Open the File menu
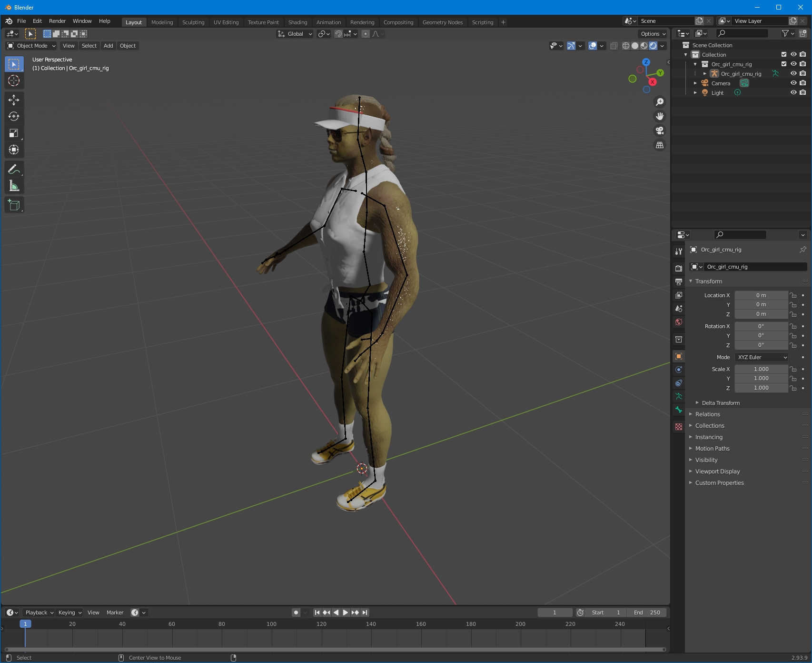 tap(21, 21)
